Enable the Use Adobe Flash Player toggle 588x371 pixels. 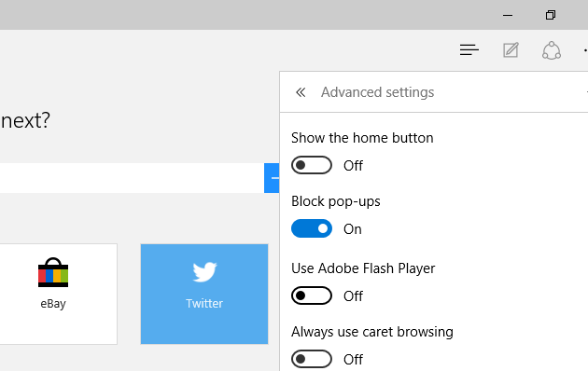[x=312, y=295]
